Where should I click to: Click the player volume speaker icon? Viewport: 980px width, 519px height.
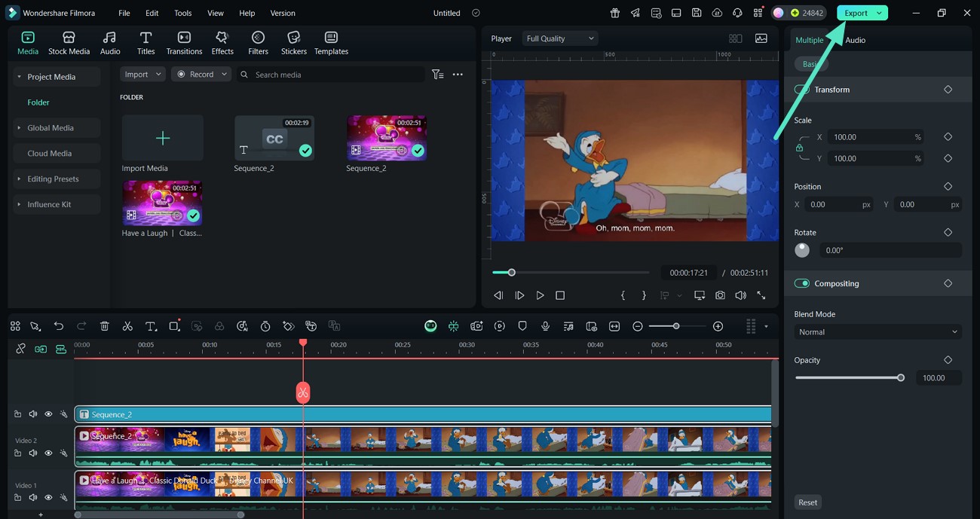click(x=740, y=295)
